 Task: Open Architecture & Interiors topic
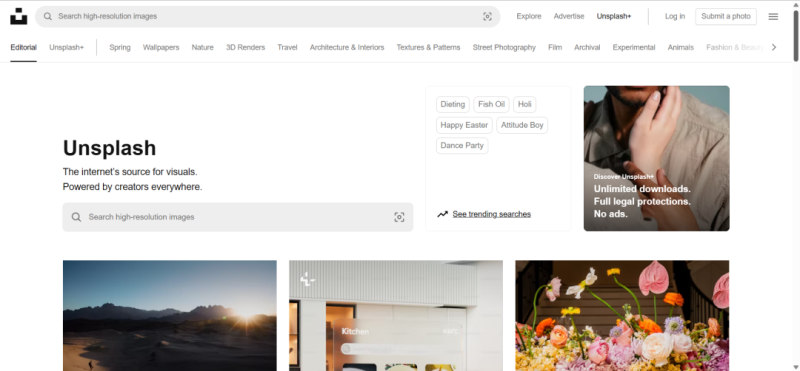pyautogui.click(x=347, y=47)
